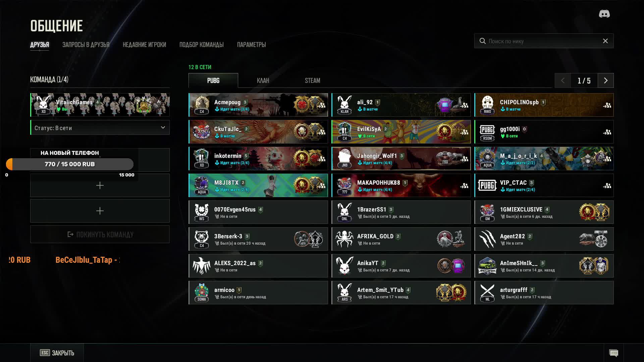Click search magnifier icon
This screenshot has height=362, width=644.
pyautogui.click(x=483, y=41)
